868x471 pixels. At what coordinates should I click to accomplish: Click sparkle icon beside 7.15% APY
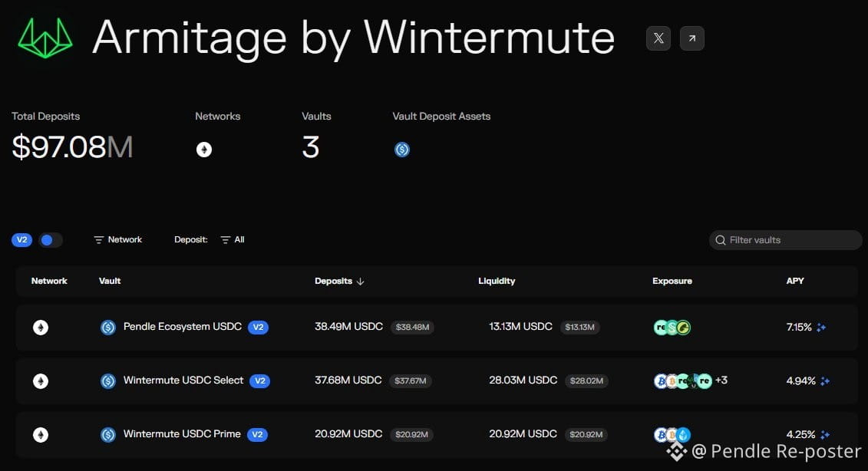[x=821, y=328]
